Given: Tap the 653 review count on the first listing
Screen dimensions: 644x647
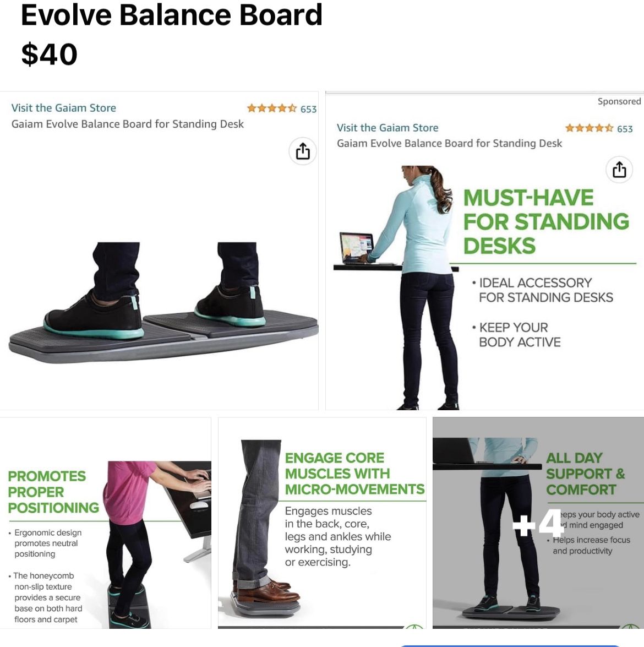Looking at the screenshot, I should tap(308, 109).
